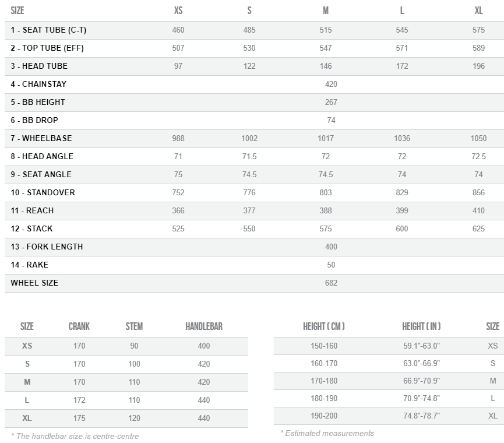Click the Crank column header
This screenshot has height=443, width=504.
coord(79,326)
